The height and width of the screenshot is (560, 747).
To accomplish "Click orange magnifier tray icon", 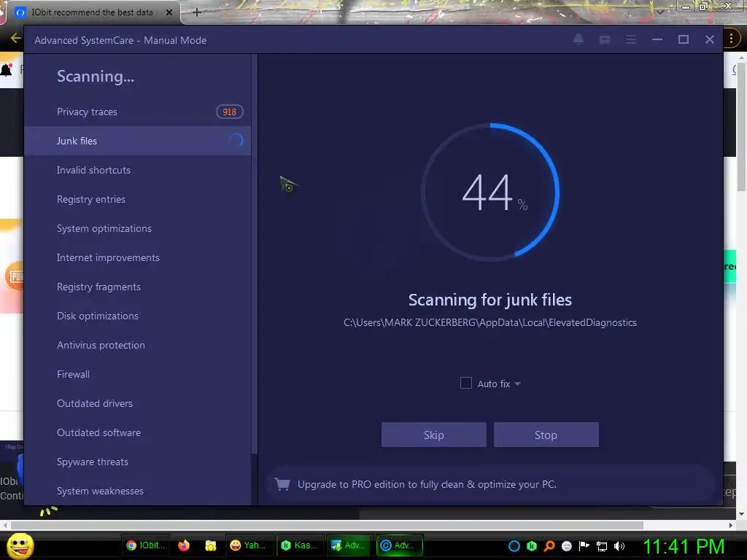I will (549, 546).
